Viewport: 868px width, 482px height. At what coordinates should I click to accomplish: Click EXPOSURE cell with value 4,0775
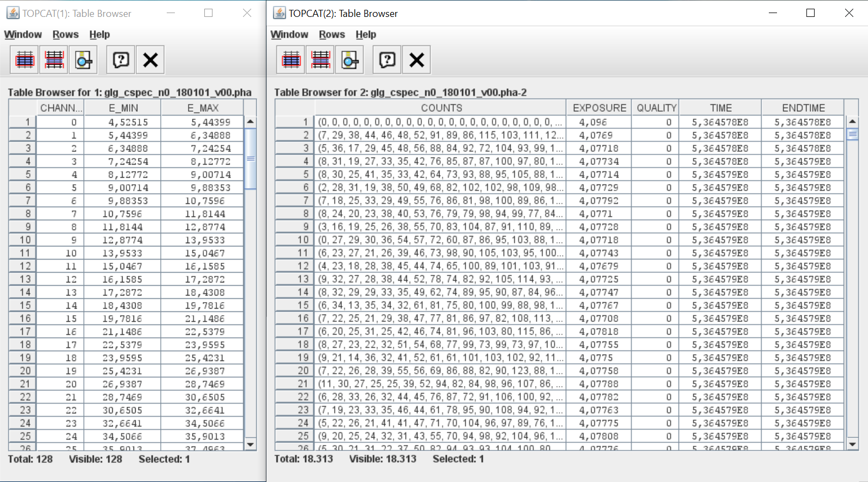599,358
